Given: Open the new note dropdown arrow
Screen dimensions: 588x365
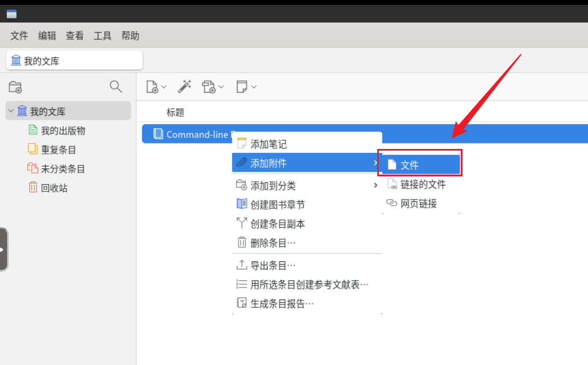Looking at the screenshot, I should (x=254, y=87).
